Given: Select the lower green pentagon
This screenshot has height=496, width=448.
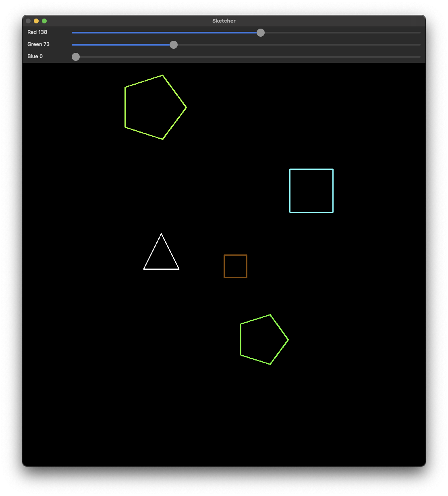Looking at the screenshot, I should (241, 340).
